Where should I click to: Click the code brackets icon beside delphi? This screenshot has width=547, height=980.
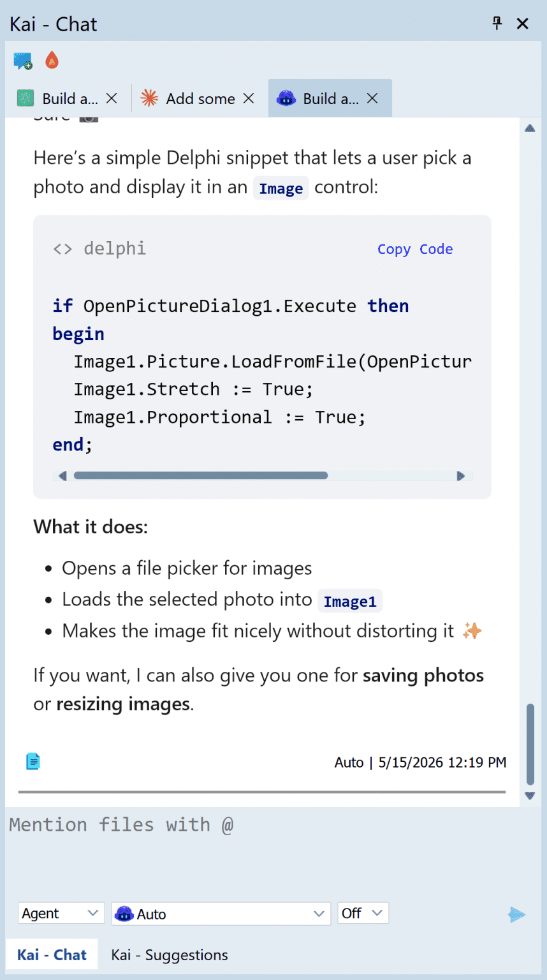click(x=62, y=249)
